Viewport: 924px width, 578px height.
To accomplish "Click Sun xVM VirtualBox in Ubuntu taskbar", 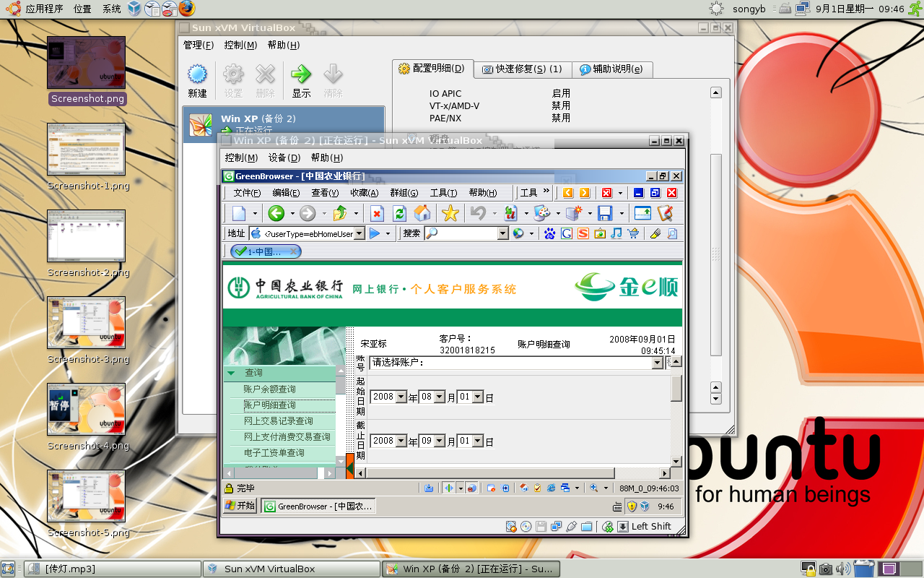I will pyautogui.click(x=291, y=569).
